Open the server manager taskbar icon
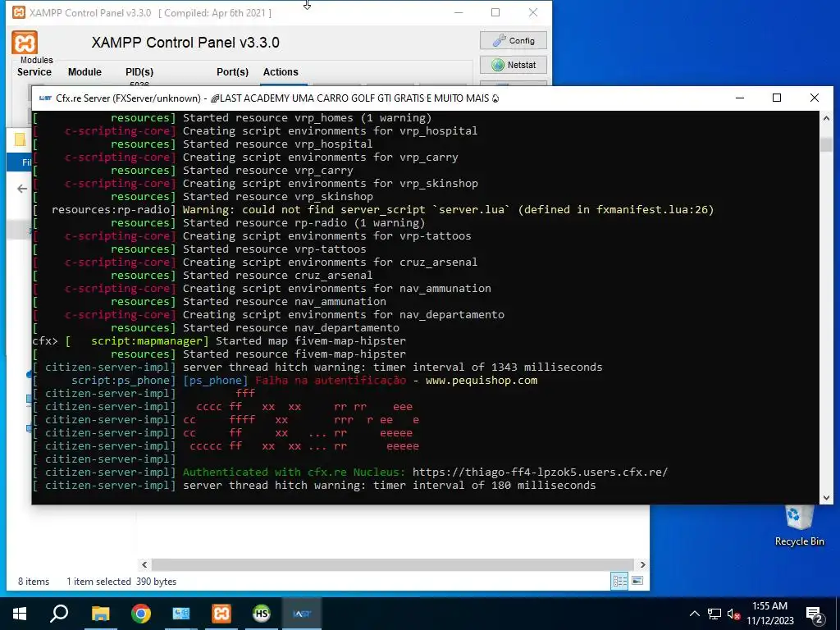Viewport: 840px width, 630px height. [x=181, y=614]
